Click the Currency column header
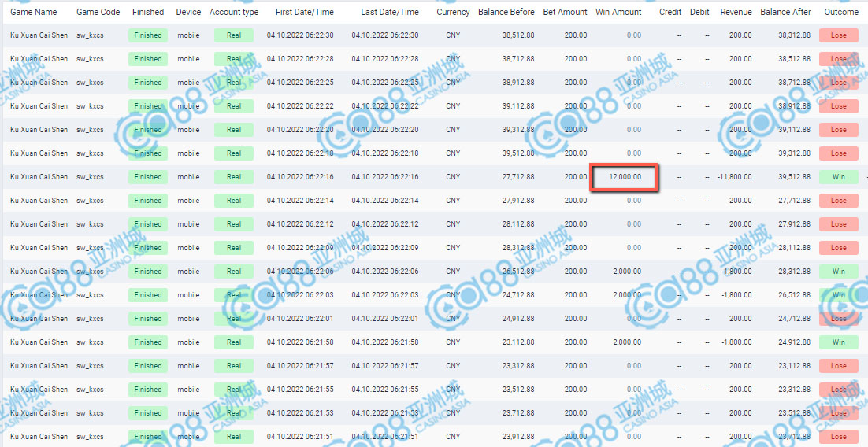 coord(453,12)
